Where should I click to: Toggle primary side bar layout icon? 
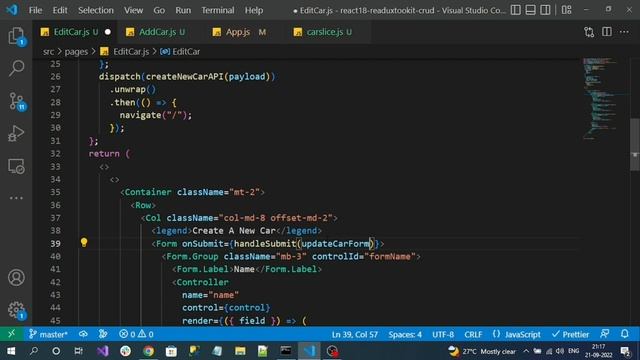pos(516,10)
